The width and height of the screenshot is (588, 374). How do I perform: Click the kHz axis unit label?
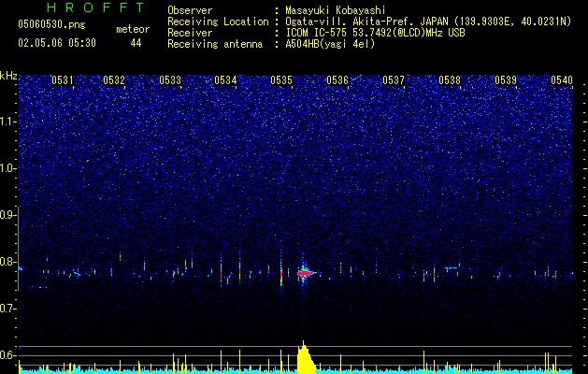click(8, 76)
